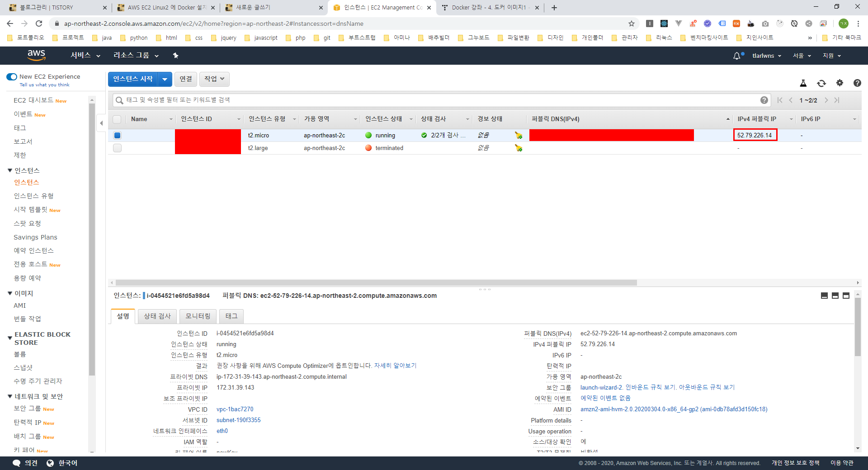Open the Chrome menu three dots
868x470 pixels.
[858, 23]
